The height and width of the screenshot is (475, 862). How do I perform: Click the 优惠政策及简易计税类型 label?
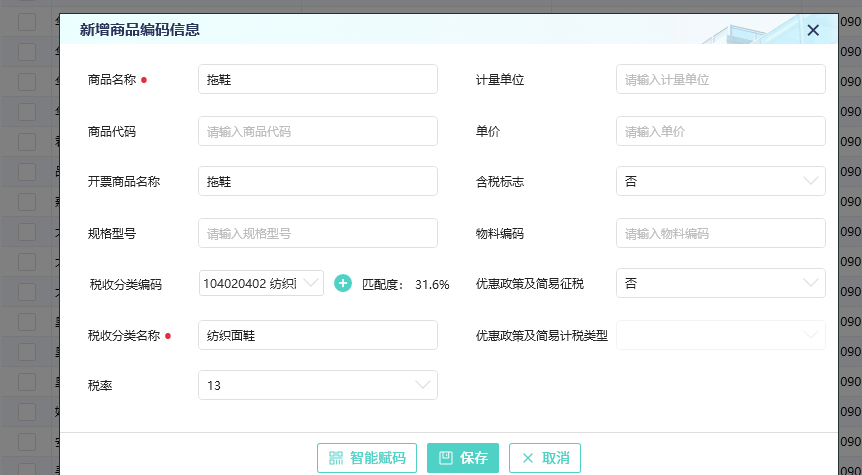point(541,335)
